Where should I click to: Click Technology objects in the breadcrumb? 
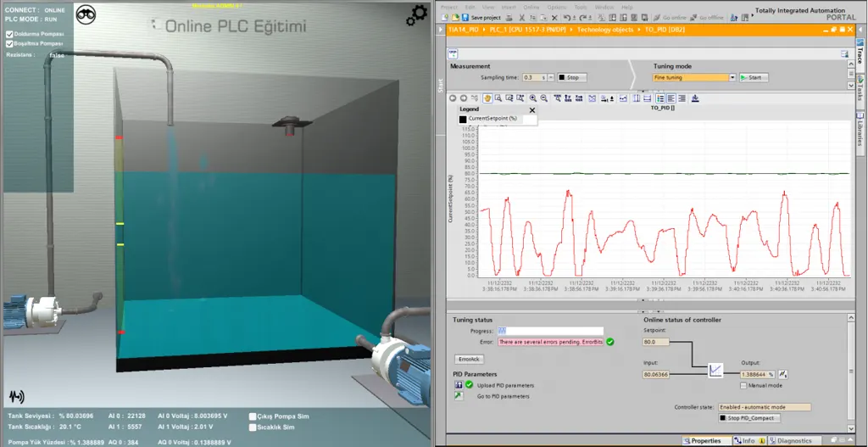point(605,30)
